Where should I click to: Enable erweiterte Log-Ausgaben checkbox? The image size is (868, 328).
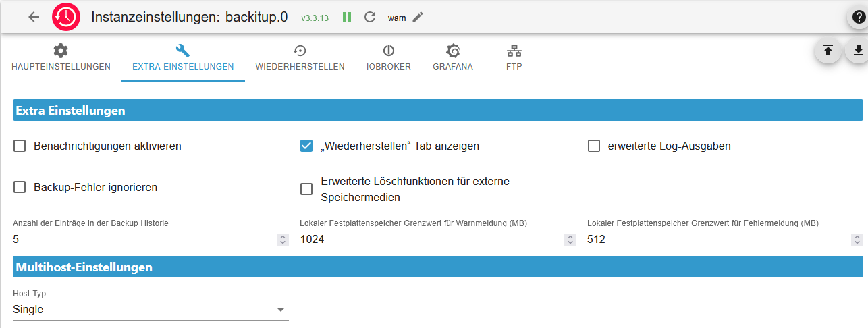[594, 146]
